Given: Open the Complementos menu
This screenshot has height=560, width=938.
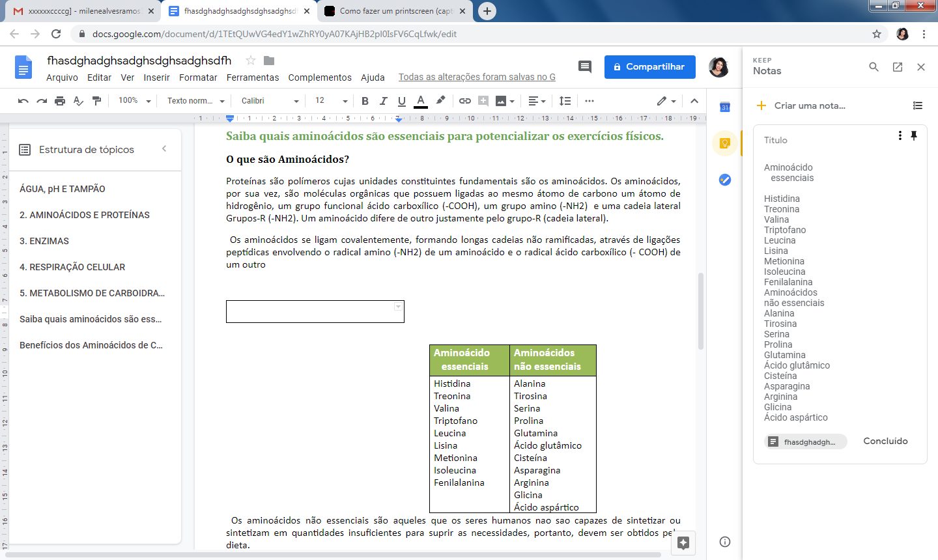Looking at the screenshot, I should coord(320,77).
